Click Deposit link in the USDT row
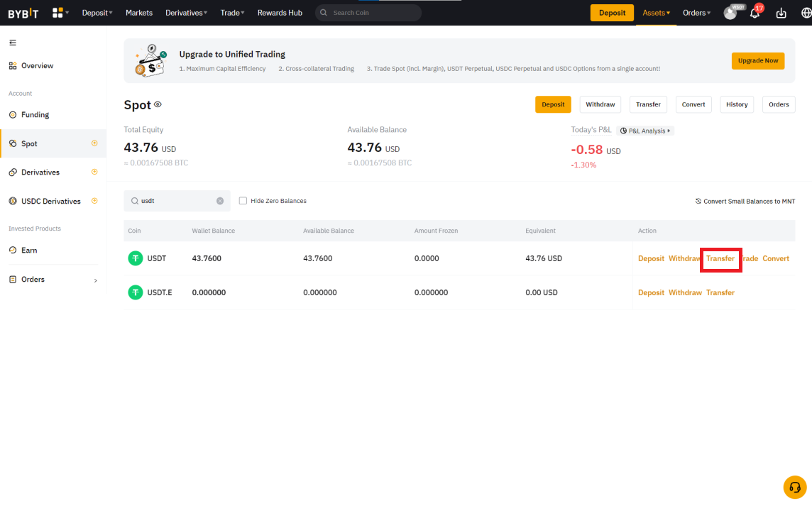The height and width of the screenshot is (511, 812). tap(651, 258)
